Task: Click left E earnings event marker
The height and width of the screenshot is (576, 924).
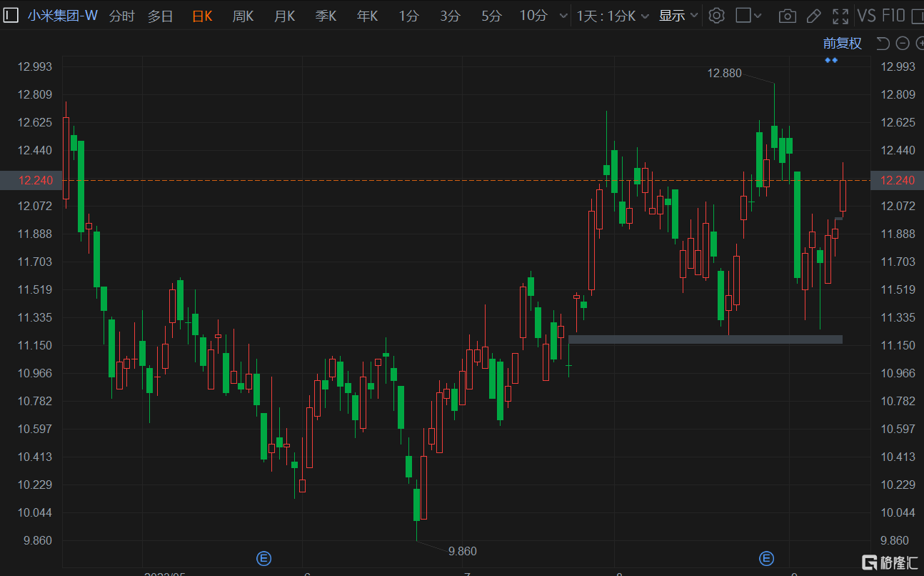Action: [x=263, y=558]
